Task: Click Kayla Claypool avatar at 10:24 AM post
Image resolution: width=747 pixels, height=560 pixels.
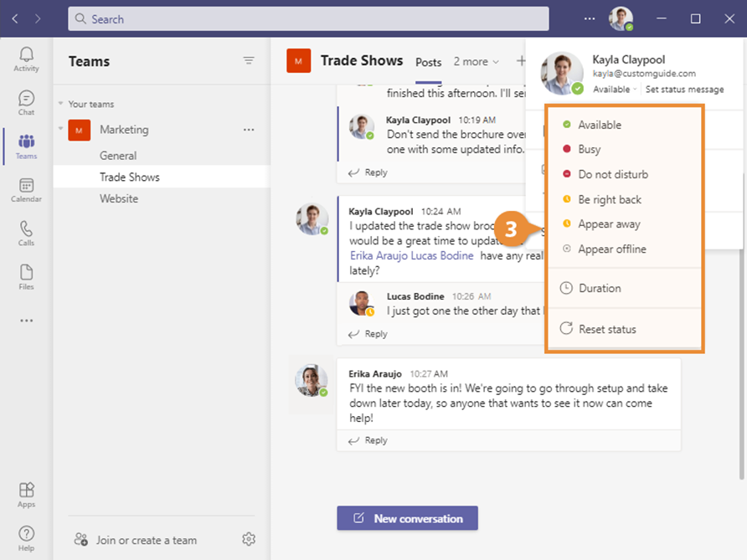Action: tap(312, 219)
